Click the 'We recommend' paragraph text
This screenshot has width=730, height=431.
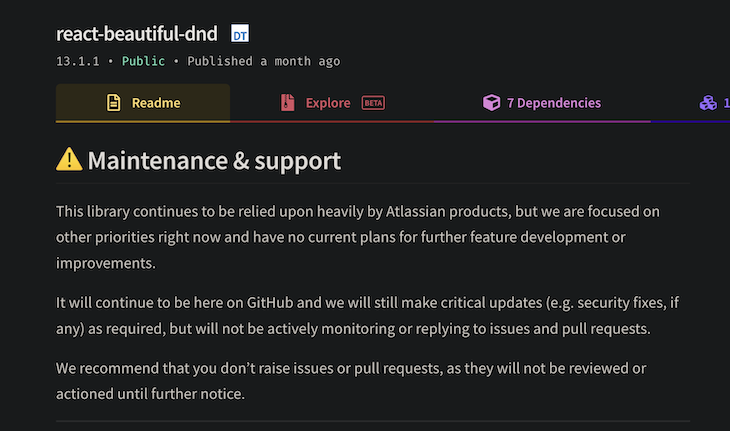pos(350,368)
